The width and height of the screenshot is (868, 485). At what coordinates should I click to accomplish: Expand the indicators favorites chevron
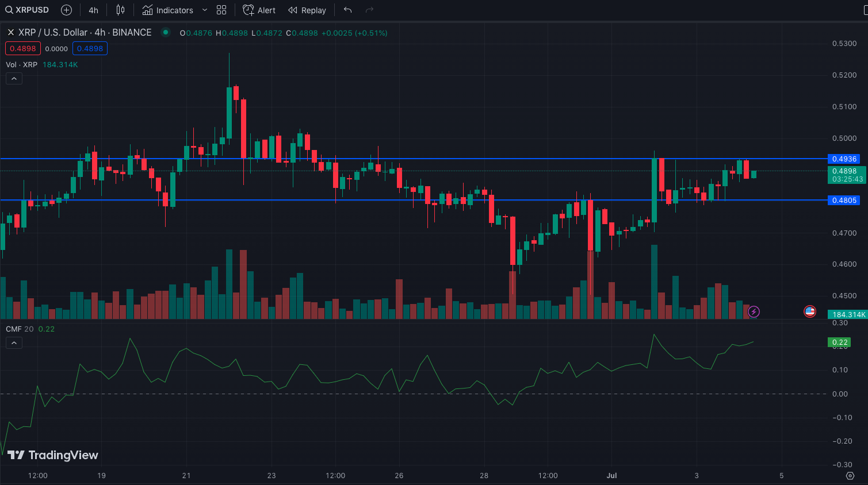coord(205,10)
